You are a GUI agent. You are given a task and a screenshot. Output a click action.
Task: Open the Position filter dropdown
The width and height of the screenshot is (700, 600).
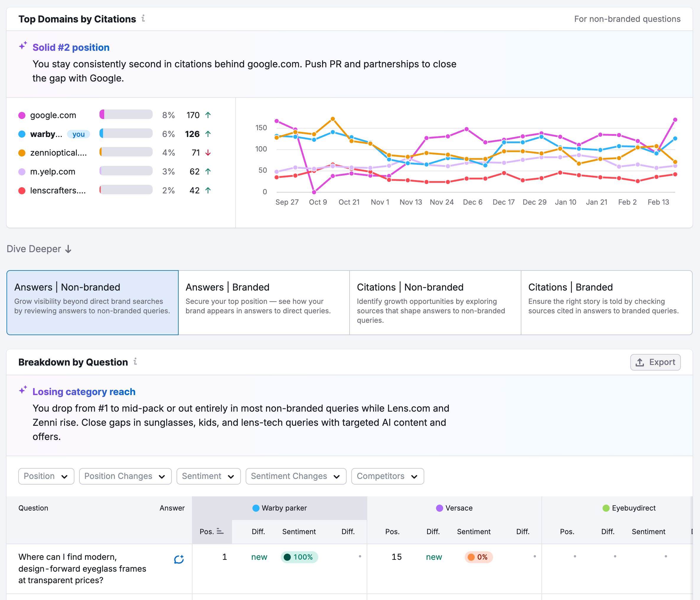click(x=46, y=476)
